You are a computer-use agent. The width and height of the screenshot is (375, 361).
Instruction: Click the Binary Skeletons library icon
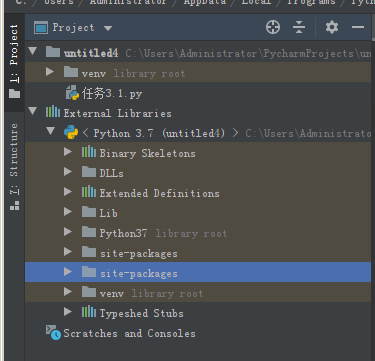[89, 152]
